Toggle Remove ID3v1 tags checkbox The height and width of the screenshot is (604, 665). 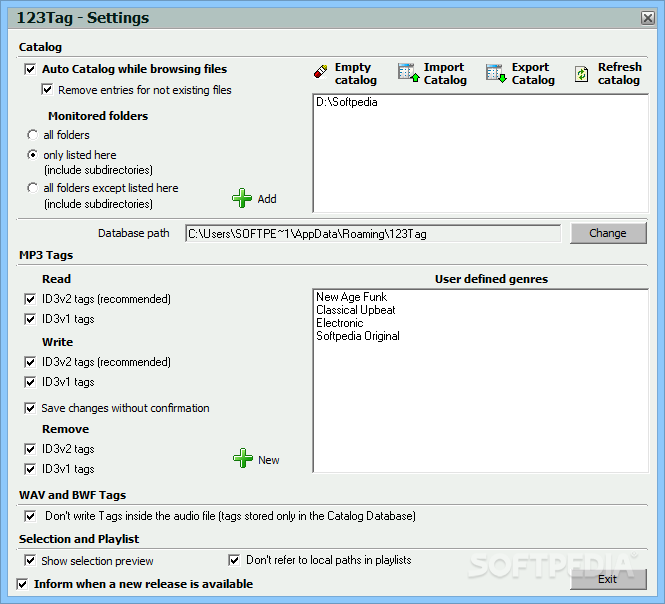click(30, 469)
